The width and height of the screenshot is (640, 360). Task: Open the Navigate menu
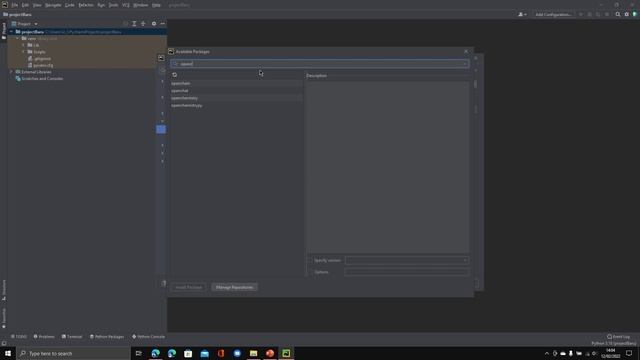(x=53, y=5)
